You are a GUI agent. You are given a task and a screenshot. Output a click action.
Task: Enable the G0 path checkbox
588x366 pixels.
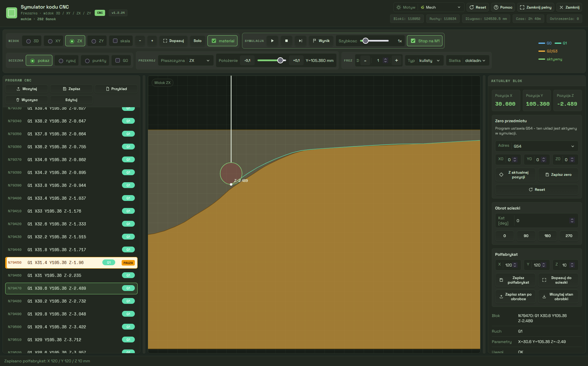point(121,60)
